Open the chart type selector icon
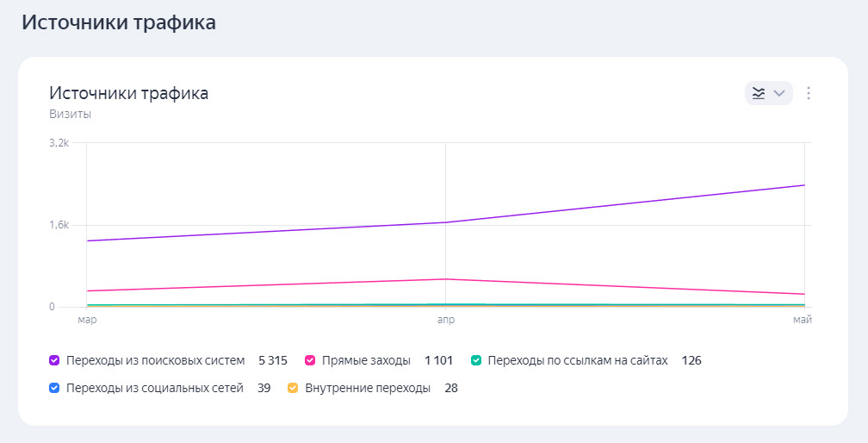 (x=759, y=93)
